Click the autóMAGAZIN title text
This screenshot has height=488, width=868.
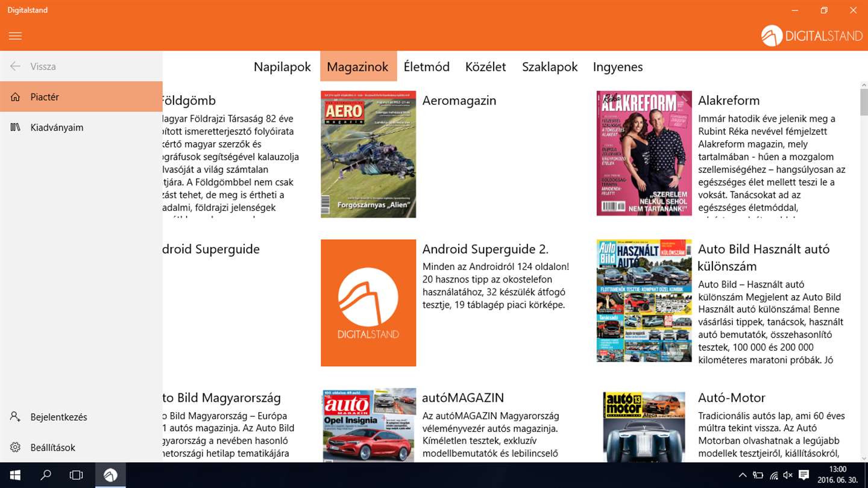463,398
